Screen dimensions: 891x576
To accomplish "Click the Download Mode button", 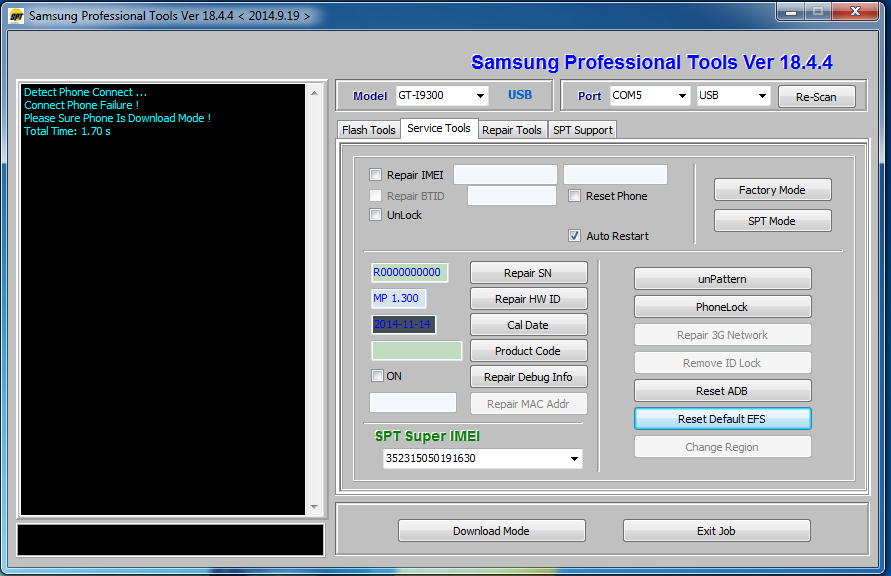I will coord(492,531).
